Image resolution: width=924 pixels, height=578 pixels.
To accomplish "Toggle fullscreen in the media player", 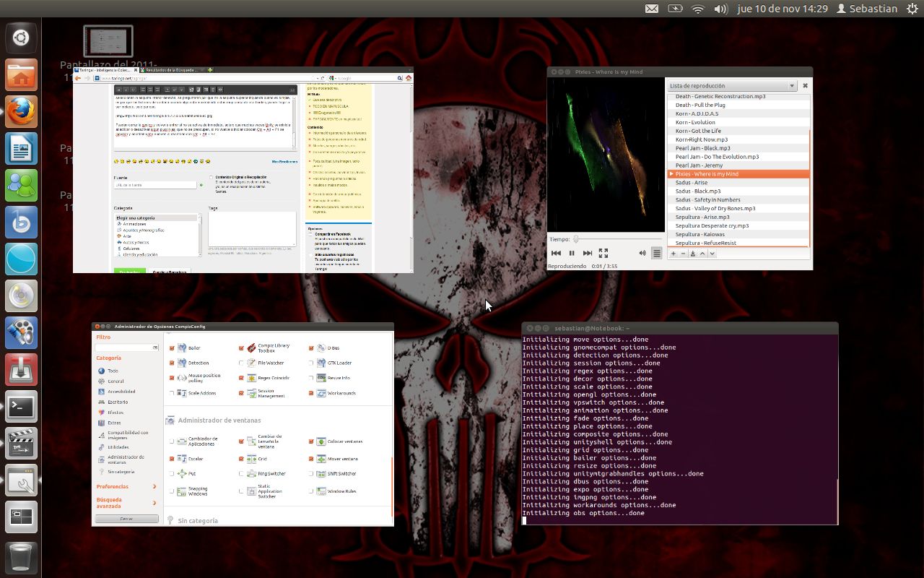I will click(x=603, y=253).
